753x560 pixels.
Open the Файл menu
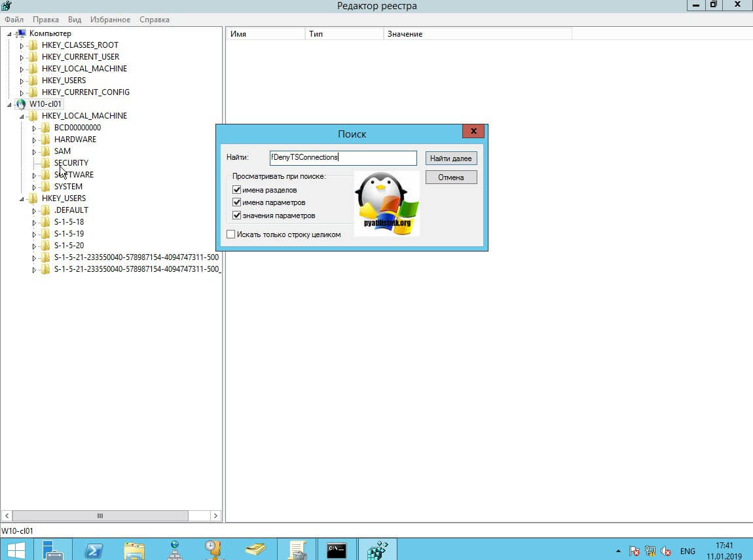(x=14, y=20)
